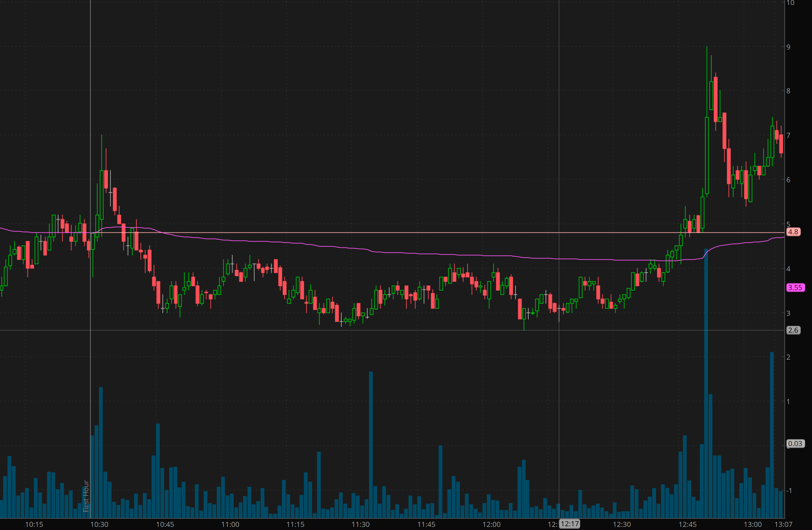Click the gray 2.6 crosshair price label
The height and width of the screenshot is (530, 812).
click(793, 330)
